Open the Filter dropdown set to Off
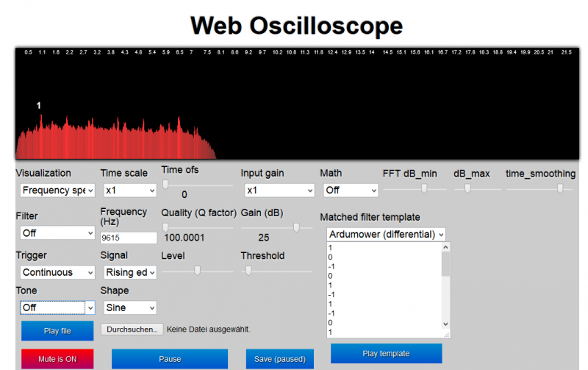 57,233
